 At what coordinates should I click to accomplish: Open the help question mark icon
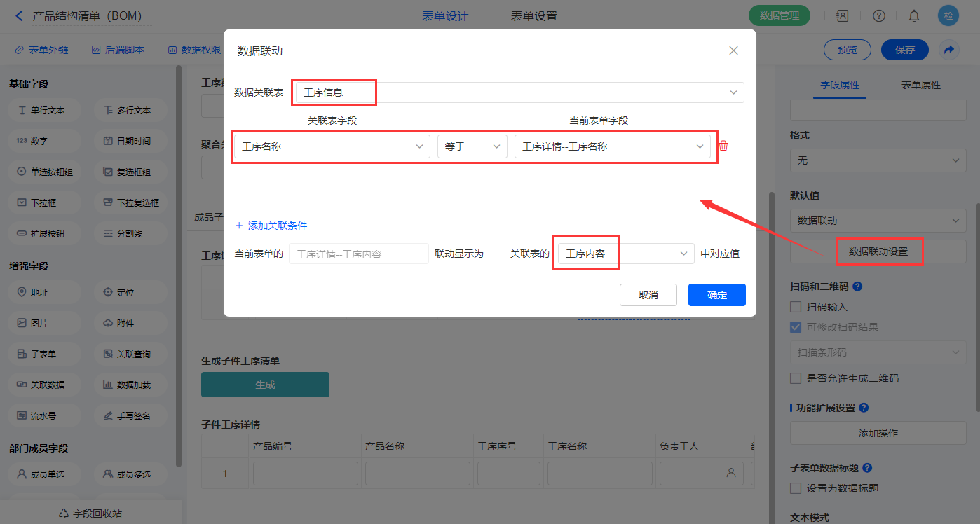pos(878,15)
